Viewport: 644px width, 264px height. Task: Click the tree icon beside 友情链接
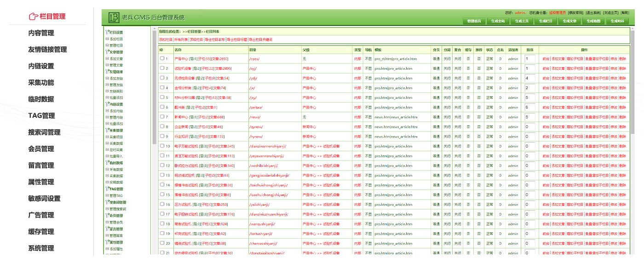tap(107, 72)
